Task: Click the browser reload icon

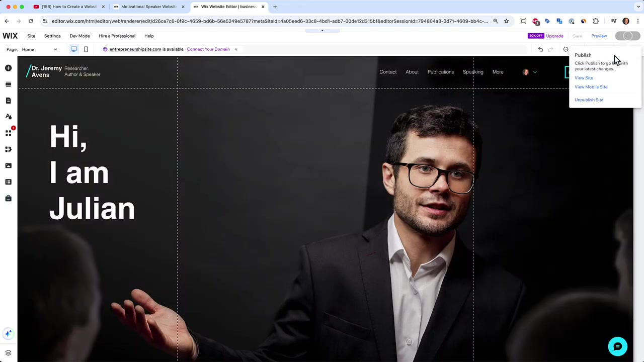Action: (x=31, y=21)
